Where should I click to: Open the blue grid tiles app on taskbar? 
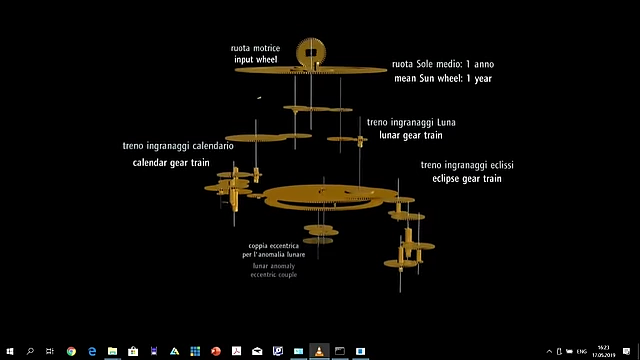[195, 351]
